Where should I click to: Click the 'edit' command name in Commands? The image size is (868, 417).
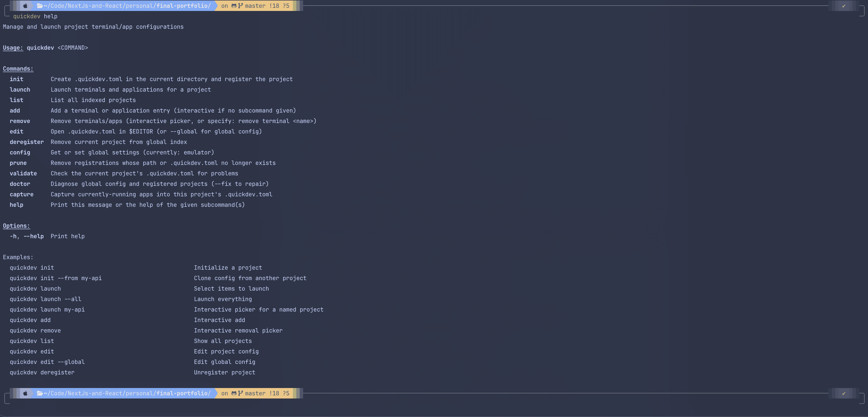pyautogui.click(x=17, y=131)
